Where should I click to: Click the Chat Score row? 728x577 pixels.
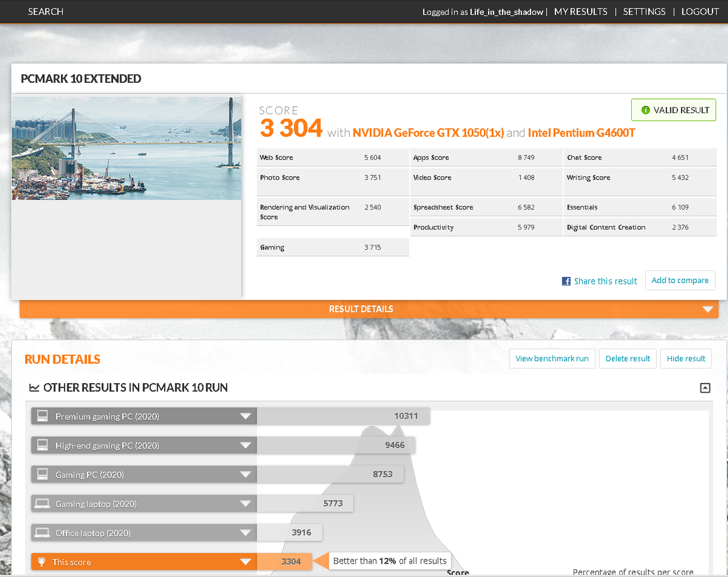pyautogui.click(x=640, y=158)
